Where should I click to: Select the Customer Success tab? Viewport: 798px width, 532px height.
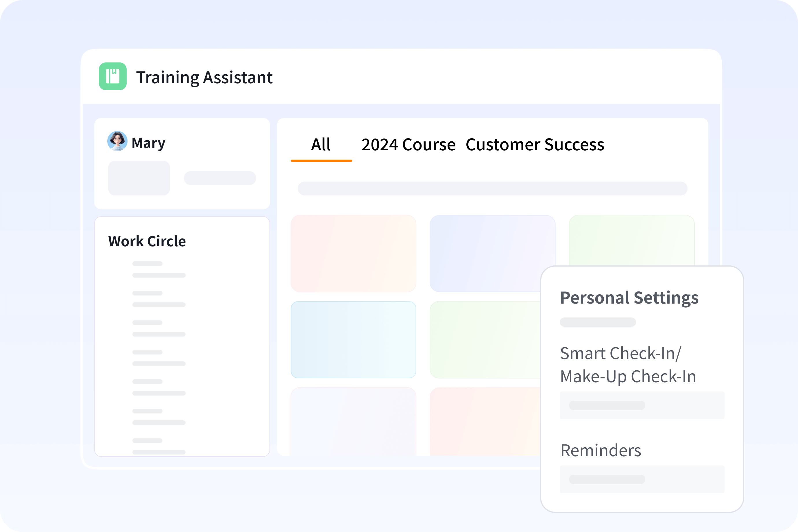(535, 145)
